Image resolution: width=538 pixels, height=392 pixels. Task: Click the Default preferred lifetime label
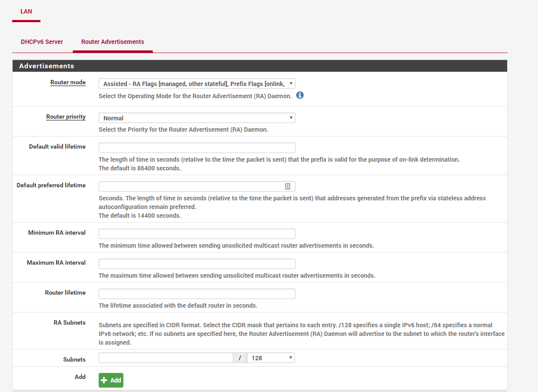coord(51,185)
